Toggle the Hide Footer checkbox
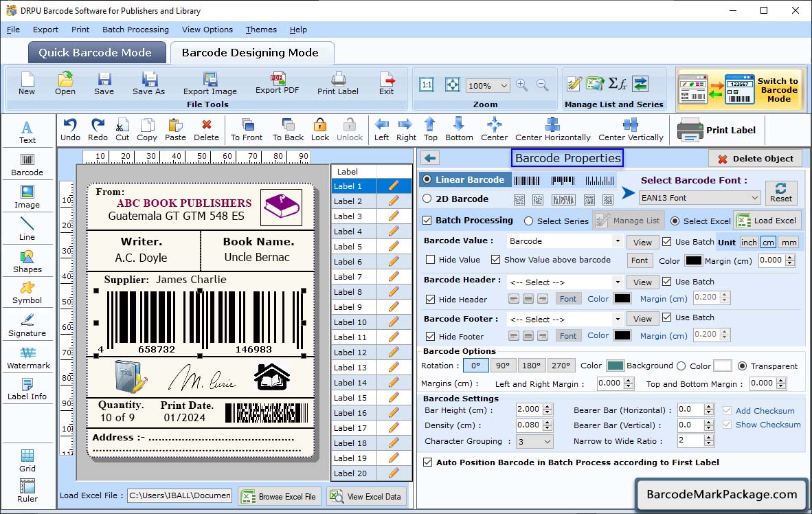The width and height of the screenshot is (812, 514). click(x=430, y=336)
